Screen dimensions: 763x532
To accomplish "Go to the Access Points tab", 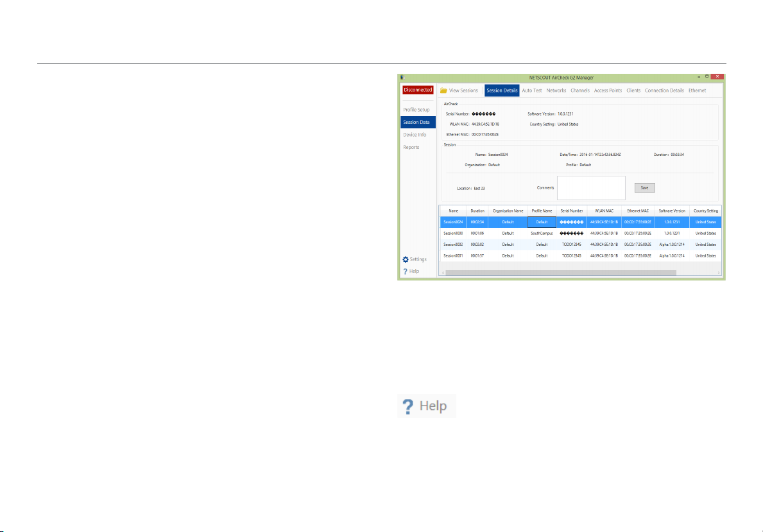I will (x=608, y=90).
